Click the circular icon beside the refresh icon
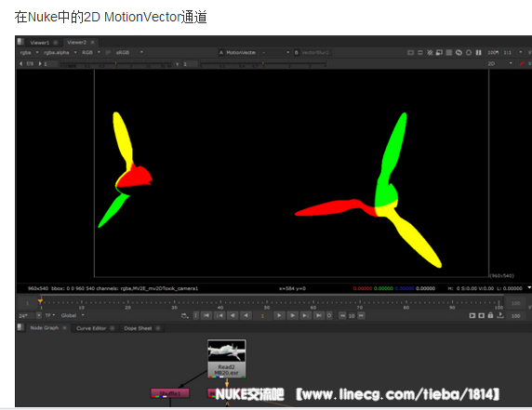 click(469, 53)
